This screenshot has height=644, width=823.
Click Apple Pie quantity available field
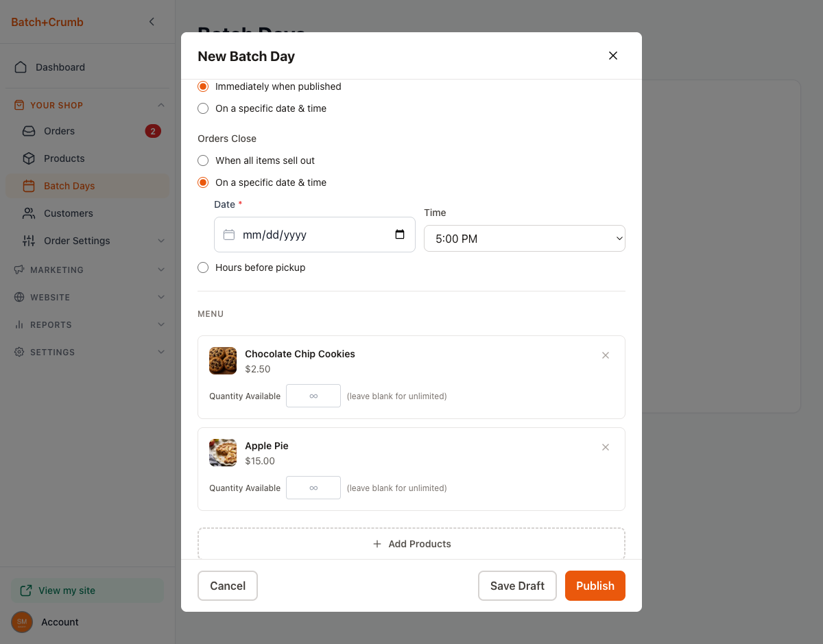313,488
